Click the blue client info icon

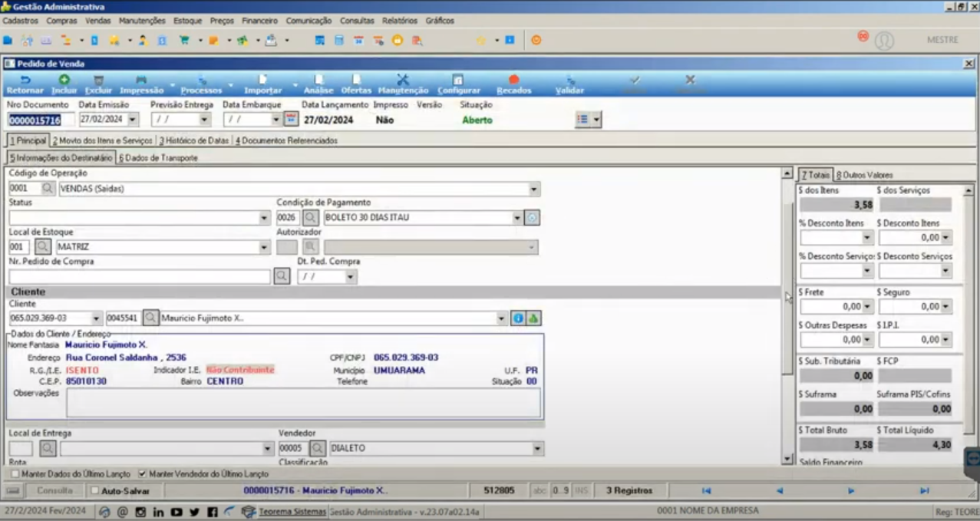pyautogui.click(x=518, y=318)
